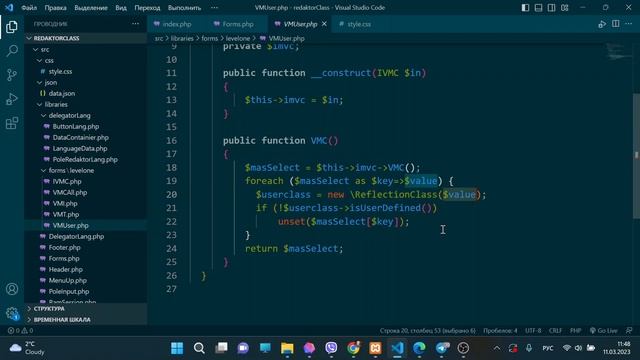Open File Explorer from the taskbar
Screen dimensions: 640x360
point(287,348)
